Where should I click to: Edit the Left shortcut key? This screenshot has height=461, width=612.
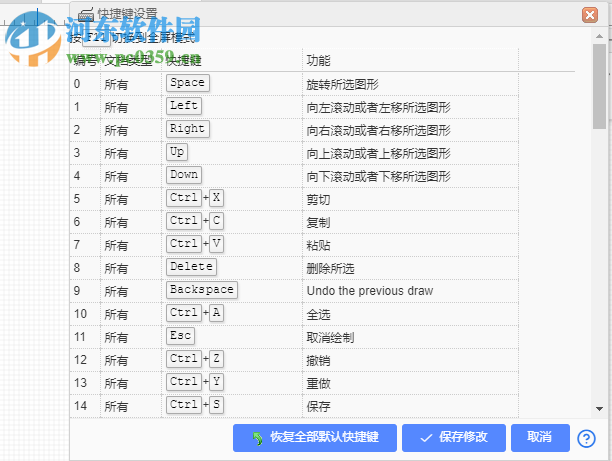pyautogui.click(x=184, y=106)
